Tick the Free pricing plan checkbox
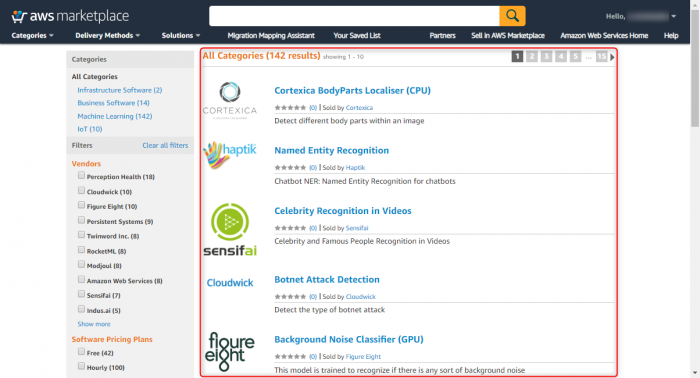Image resolution: width=700 pixels, height=378 pixels. point(81,352)
